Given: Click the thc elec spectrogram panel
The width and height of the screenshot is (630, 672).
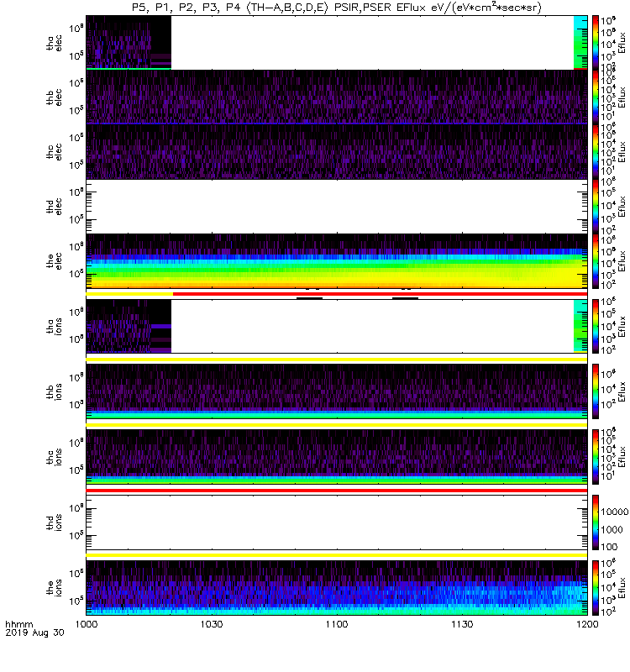Looking at the screenshot, I should (x=337, y=152).
